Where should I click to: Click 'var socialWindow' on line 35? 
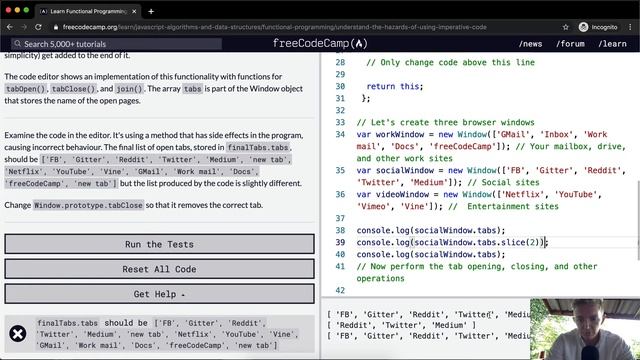click(x=395, y=170)
